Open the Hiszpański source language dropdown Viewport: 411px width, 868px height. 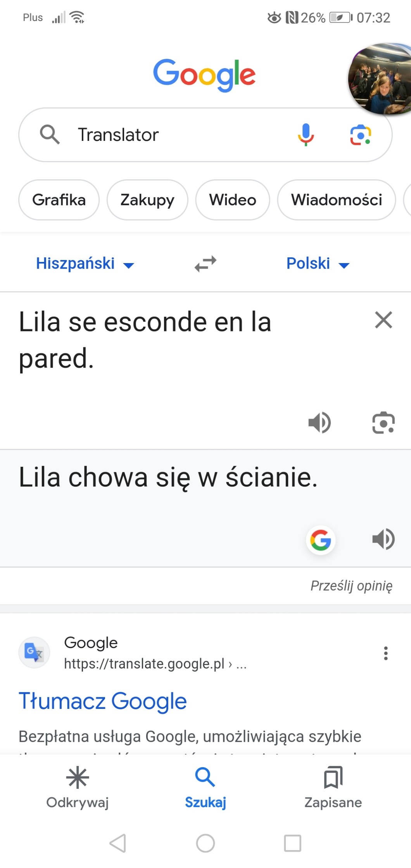coord(85,264)
